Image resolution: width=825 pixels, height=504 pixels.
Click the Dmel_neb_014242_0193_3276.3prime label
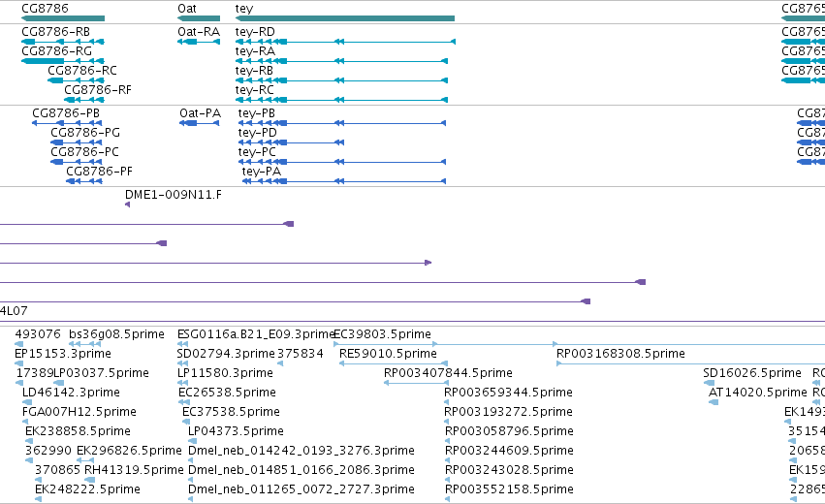(x=301, y=451)
